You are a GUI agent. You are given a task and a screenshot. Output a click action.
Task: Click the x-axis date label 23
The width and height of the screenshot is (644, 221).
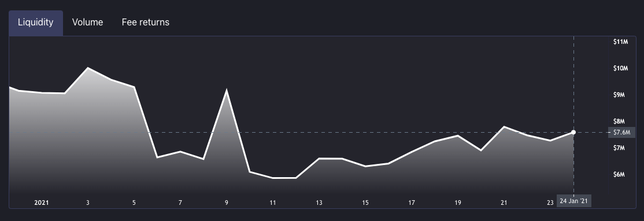pos(550,203)
